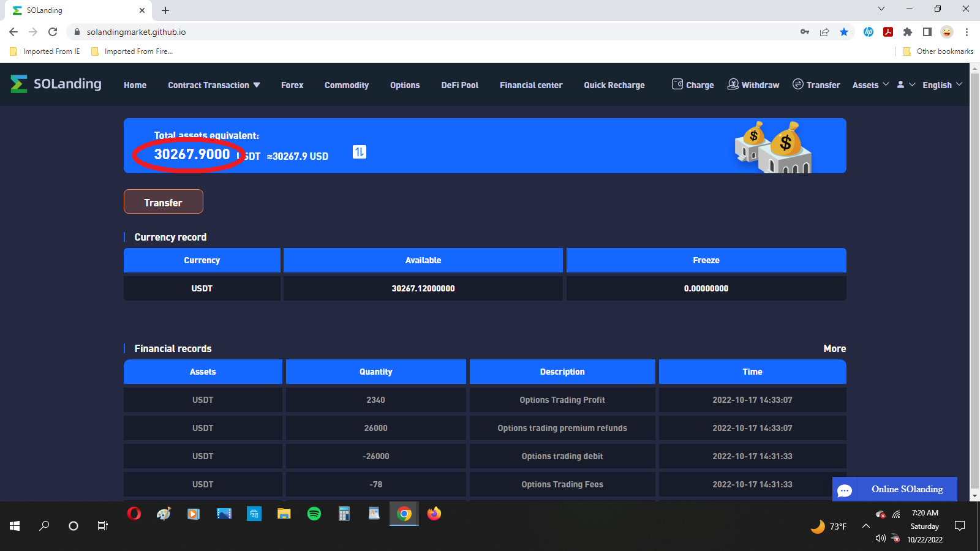This screenshot has height=551, width=980.
Task: Click the browser address bar URL
Action: [x=136, y=32]
